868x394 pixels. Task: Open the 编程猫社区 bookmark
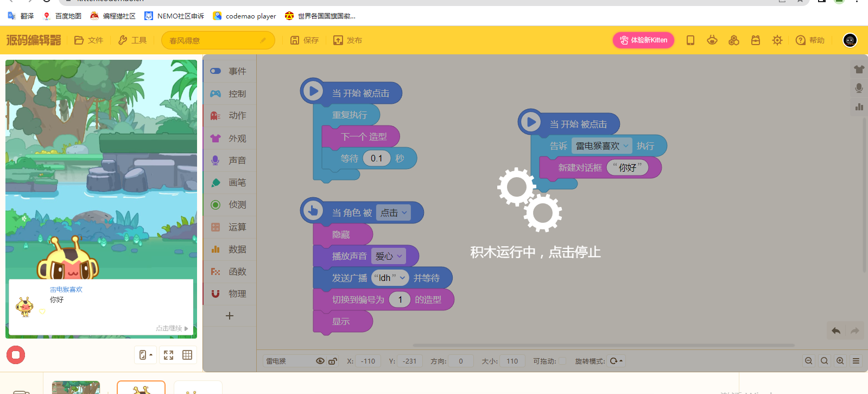click(x=113, y=16)
